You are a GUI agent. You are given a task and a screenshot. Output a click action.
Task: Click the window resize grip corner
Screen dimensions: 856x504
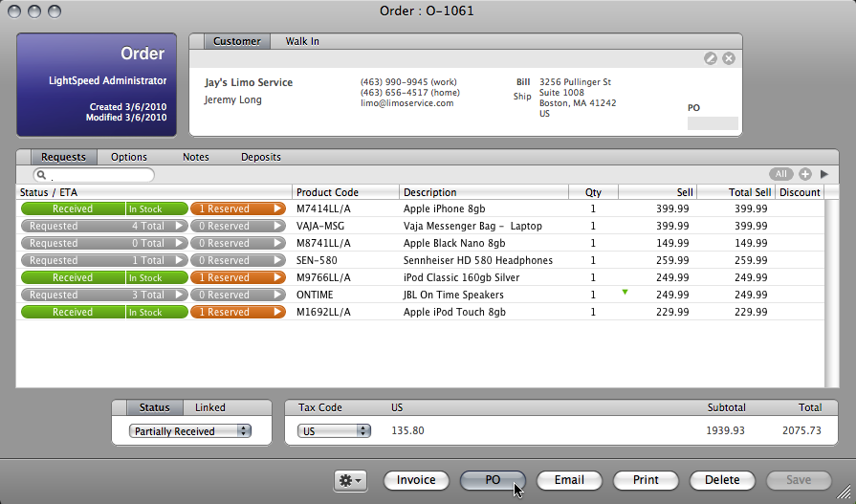point(844,492)
